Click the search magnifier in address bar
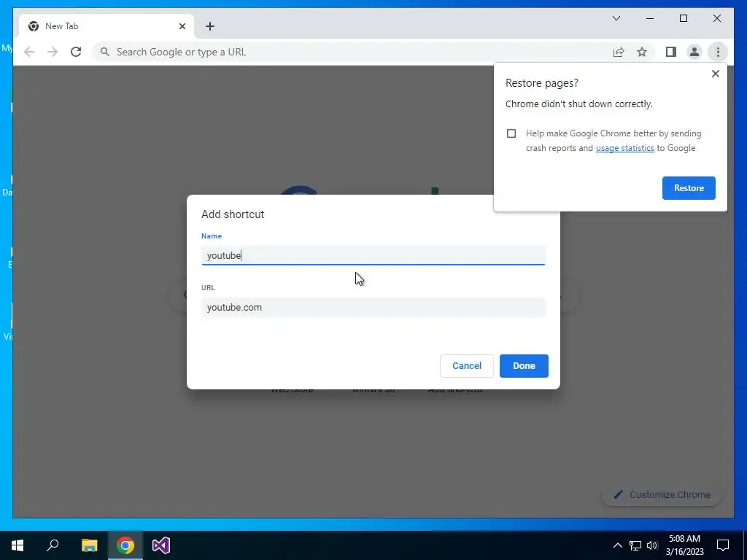The width and height of the screenshot is (747, 560). point(105,52)
